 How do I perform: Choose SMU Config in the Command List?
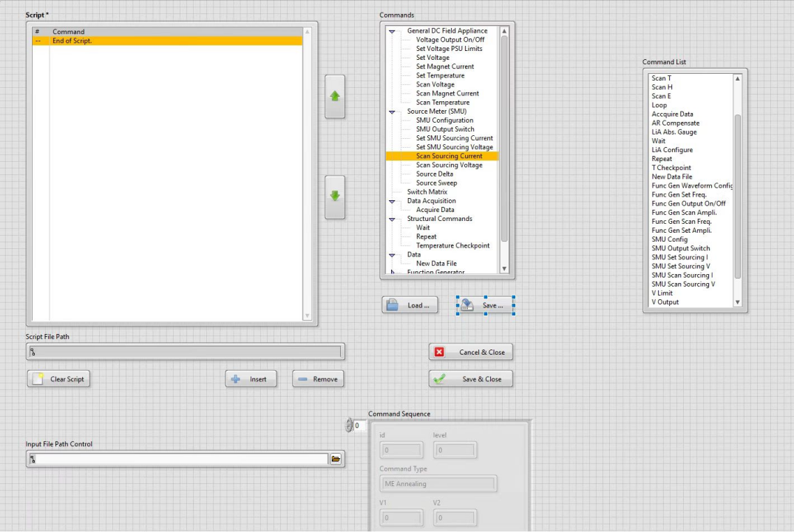click(669, 239)
